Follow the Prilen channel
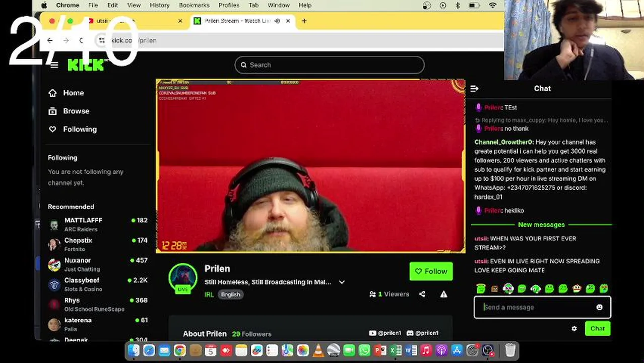This screenshot has height=363, width=644. pyautogui.click(x=431, y=271)
